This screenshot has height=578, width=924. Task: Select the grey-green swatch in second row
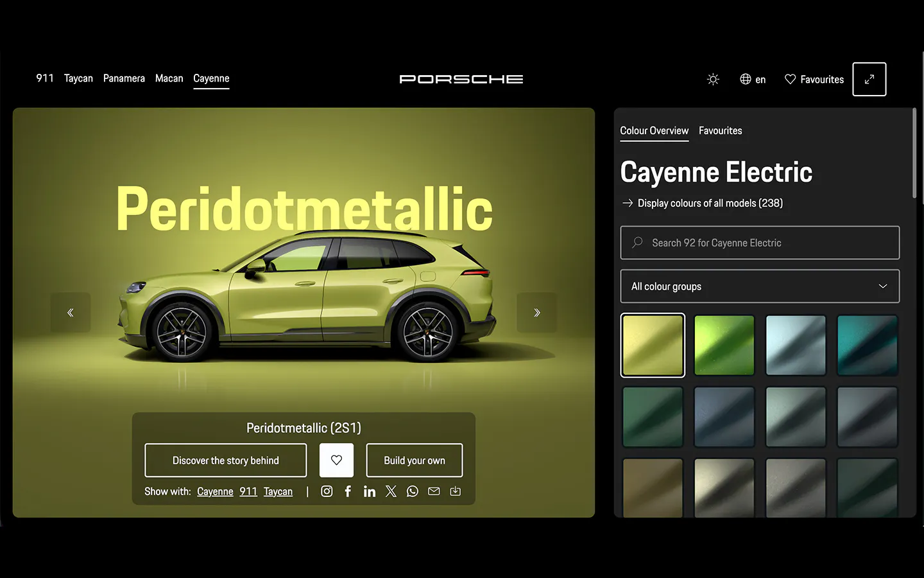tap(796, 417)
